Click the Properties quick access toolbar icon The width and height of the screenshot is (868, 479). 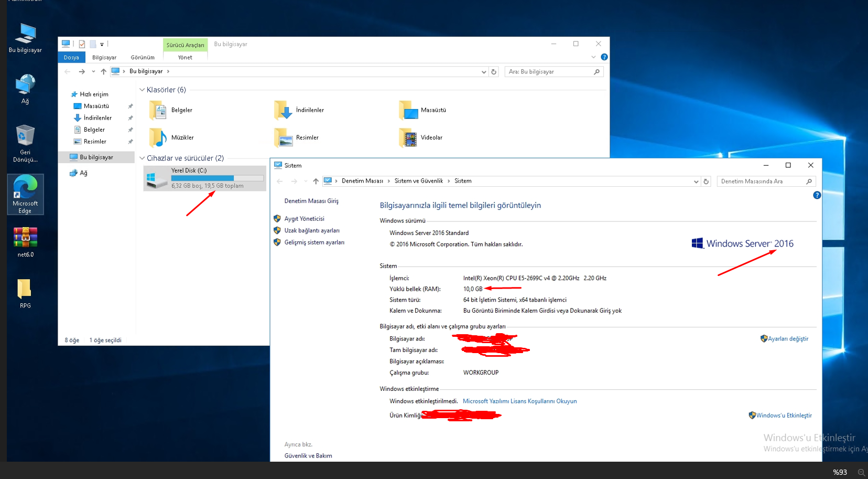[82, 44]
